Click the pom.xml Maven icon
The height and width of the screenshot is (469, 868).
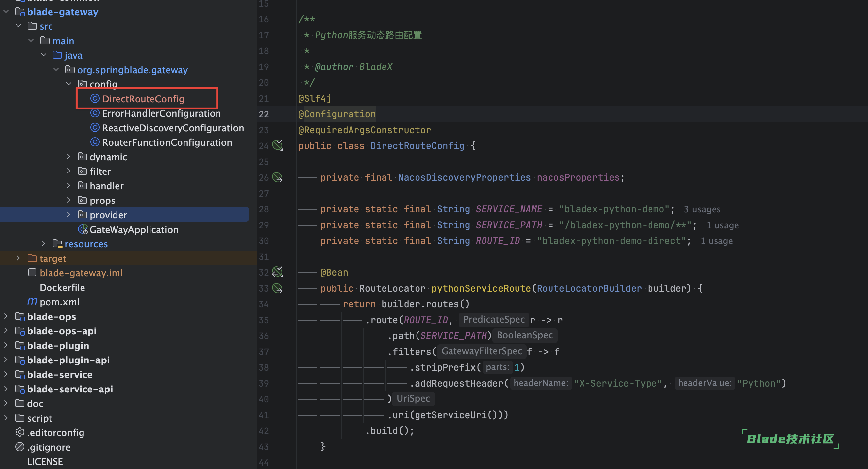coord(32,302)
